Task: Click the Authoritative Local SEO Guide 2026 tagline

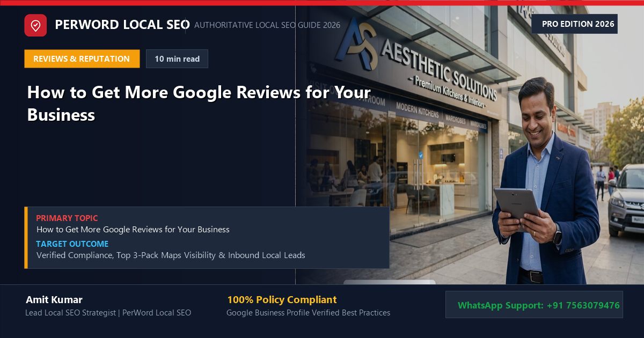Action: tap(267, 25)
